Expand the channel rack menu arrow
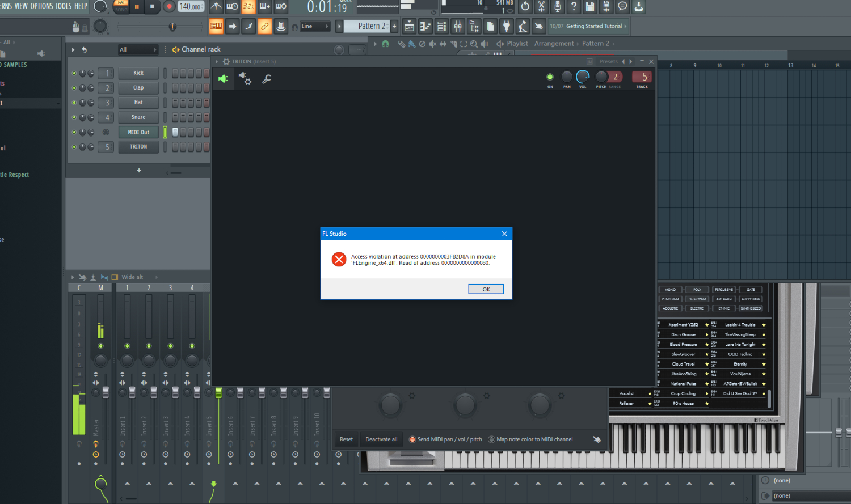Viewport: 851px width, 504px height. click(x=73, y=50)
